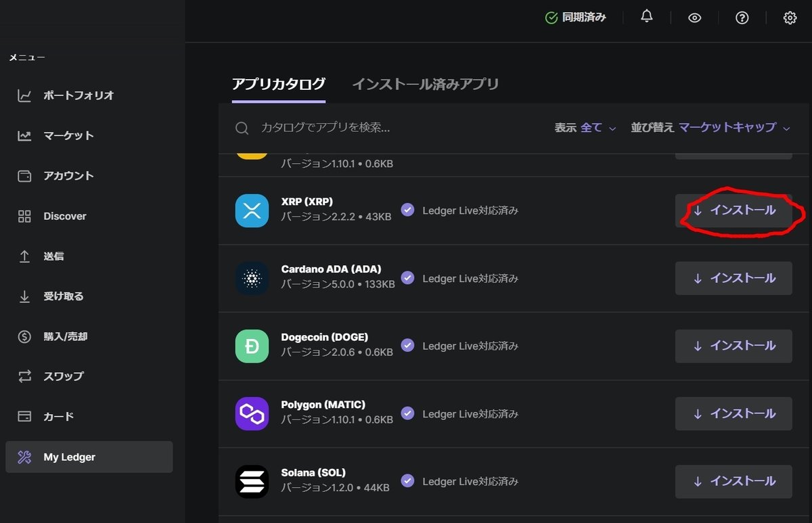
Task: Select My Ledger in the sidebar
Action: click(x=89, y=457)
